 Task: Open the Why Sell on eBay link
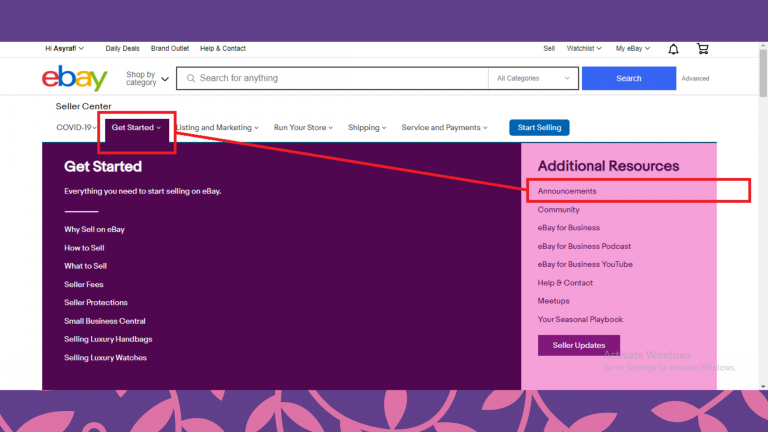(94, 229)
